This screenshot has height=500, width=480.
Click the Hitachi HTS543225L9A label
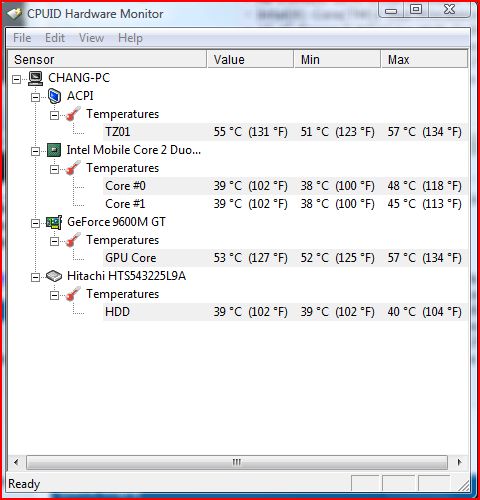point(126,276)
